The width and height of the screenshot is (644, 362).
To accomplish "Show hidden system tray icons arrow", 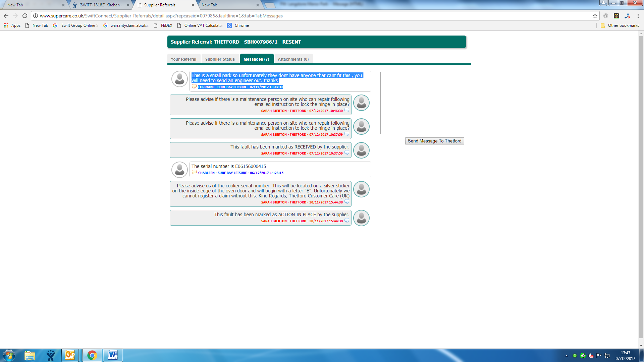I will pyautogui.click(x=567, y=356).
